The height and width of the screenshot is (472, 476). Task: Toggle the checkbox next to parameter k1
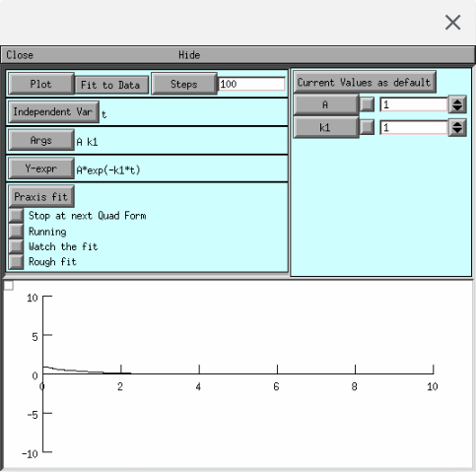point(367,127)
